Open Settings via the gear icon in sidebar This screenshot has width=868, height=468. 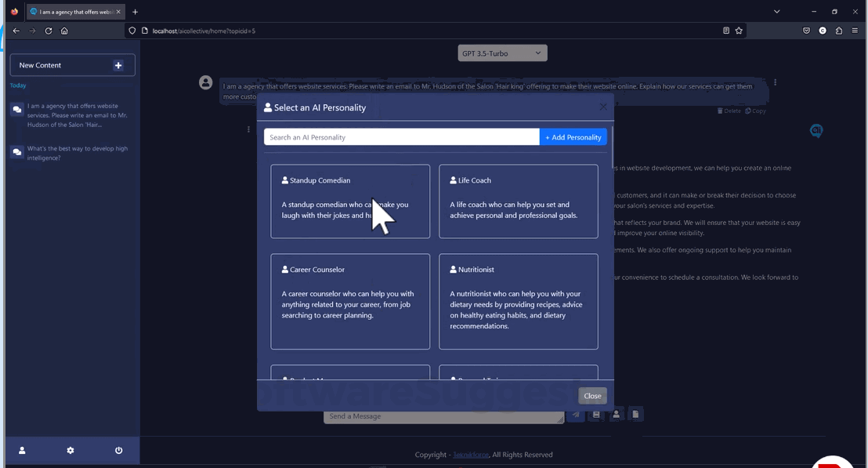tap(70, 451)
